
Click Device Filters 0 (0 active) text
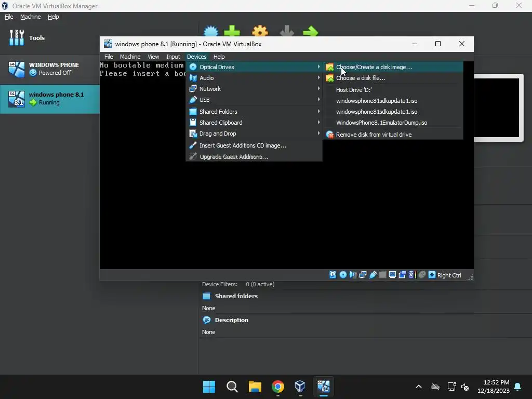pos(238,284)
